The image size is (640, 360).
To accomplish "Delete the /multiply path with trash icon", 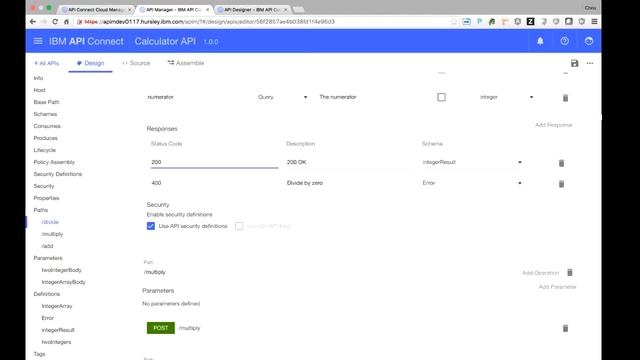I will [x=570, y=272].
